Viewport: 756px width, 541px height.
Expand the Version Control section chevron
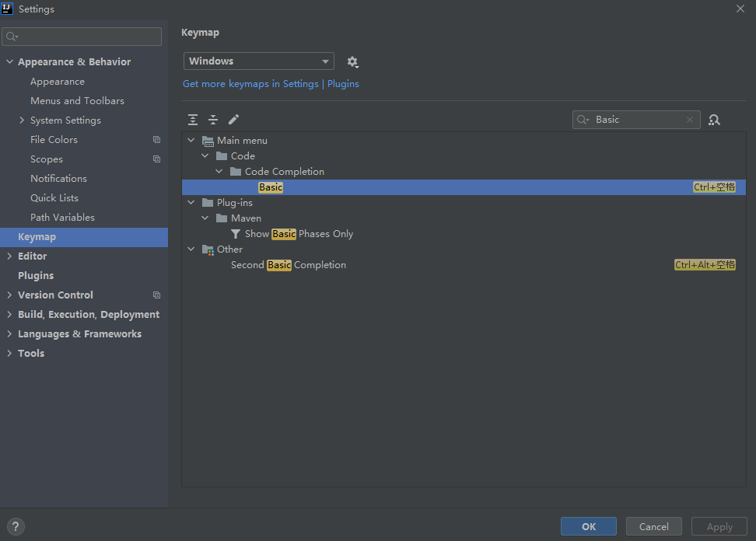[x=9, y=295]
